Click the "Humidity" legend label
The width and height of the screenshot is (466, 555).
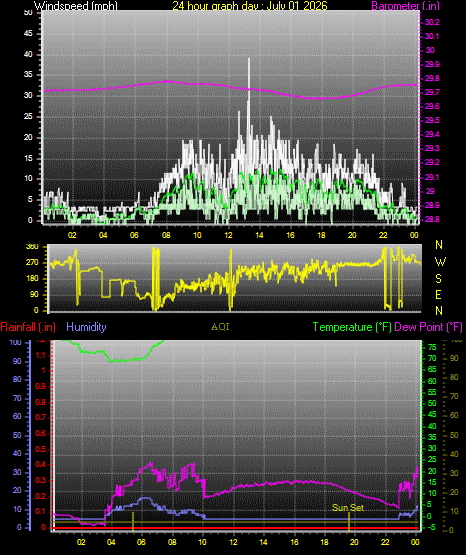click(x=86, y=327)
